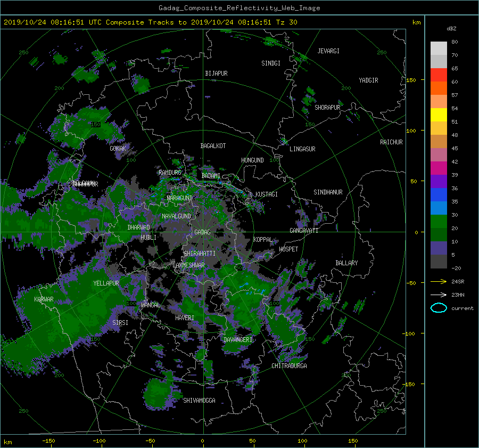The image size is (479, 448).
Task: Click the DAVANGERI label
Action: coord(238,340)
